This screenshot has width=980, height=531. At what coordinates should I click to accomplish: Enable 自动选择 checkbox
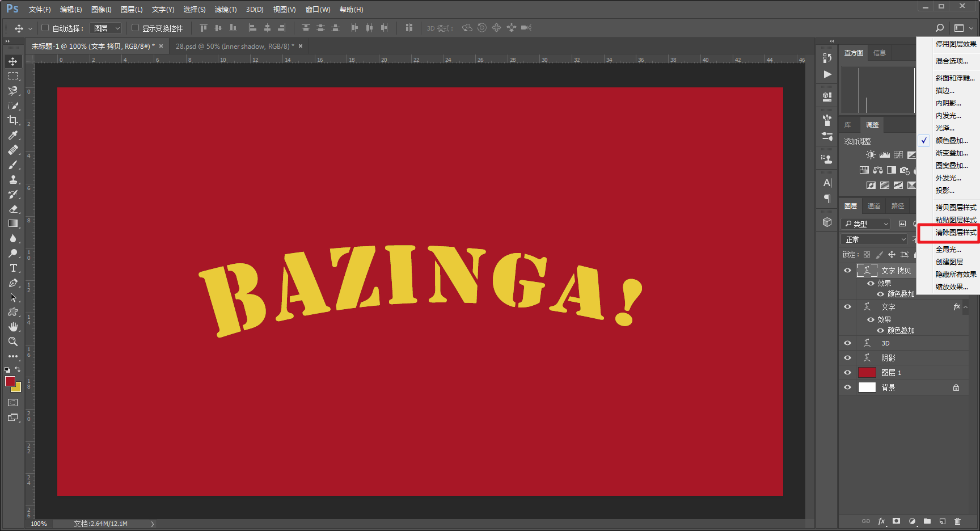pyautogui.click(x=45, y=28)
